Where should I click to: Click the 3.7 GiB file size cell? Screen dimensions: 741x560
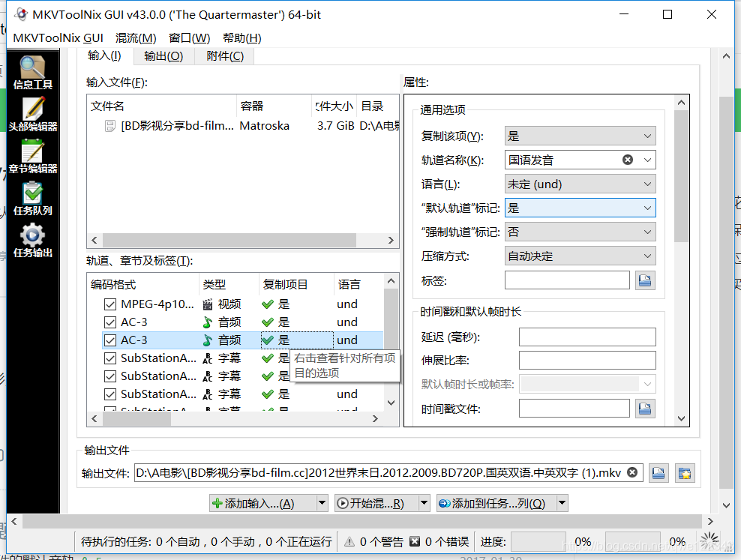click(335, 126)
